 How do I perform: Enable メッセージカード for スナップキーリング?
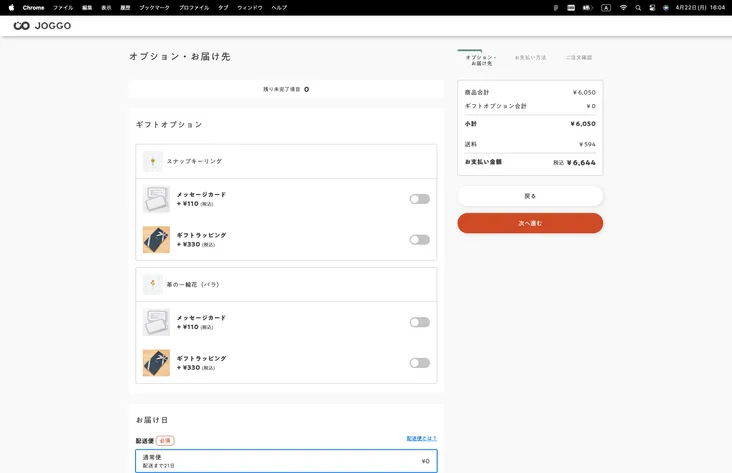tap(419, 199)
